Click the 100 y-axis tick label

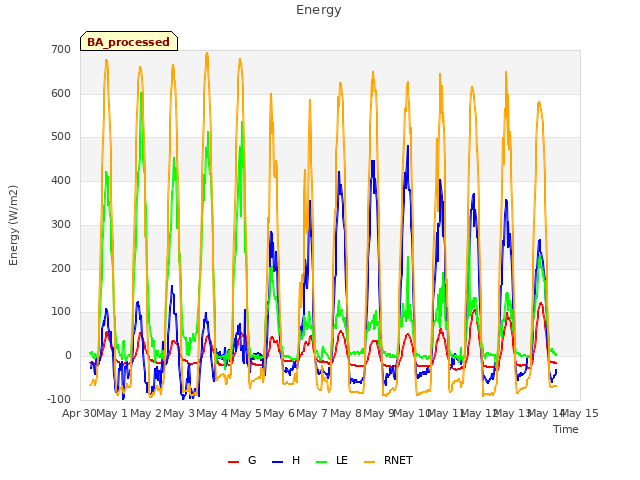[61, 312]
